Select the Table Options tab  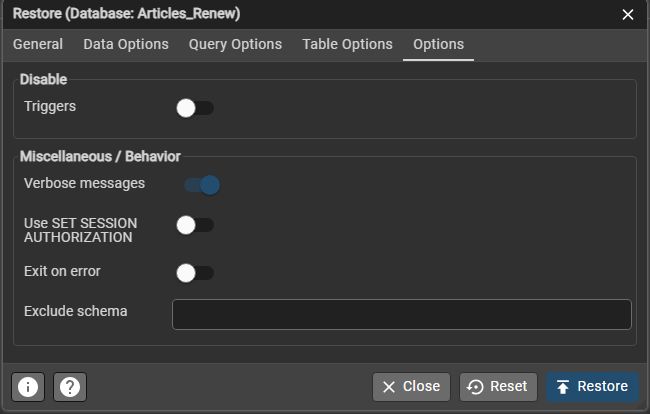pos(347,45)
